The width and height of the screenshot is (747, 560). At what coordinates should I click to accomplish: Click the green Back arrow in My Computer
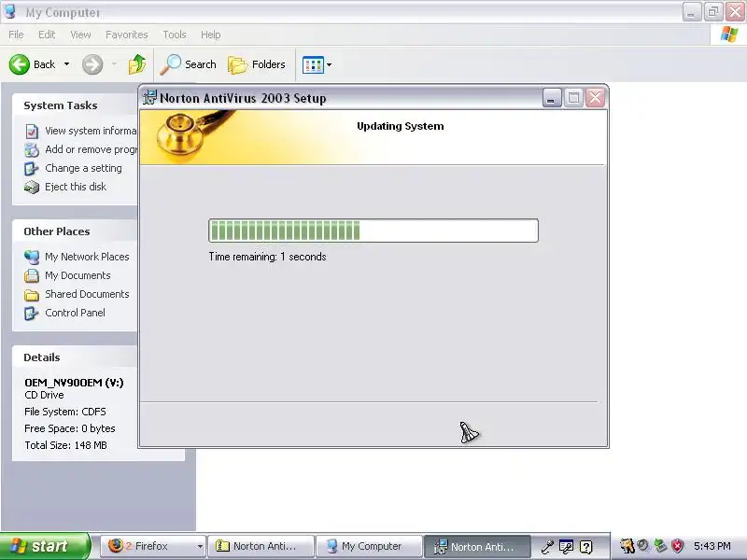point(20,64)
